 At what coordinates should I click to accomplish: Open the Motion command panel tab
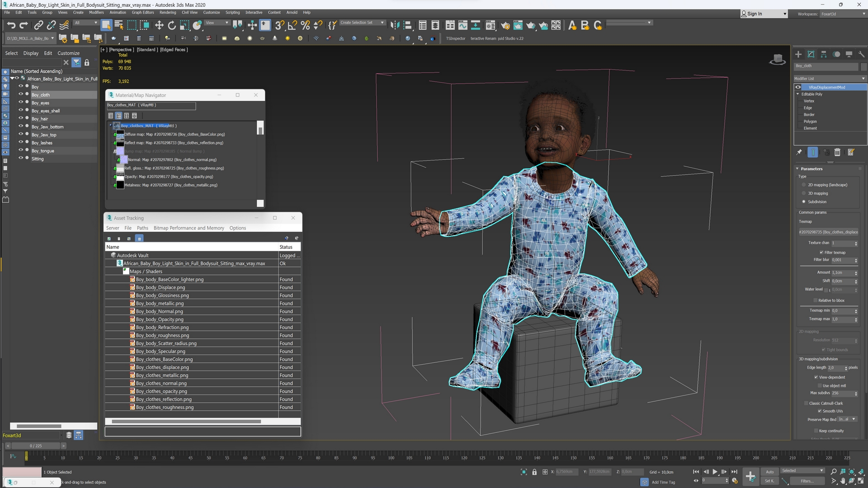coord(836,54)
